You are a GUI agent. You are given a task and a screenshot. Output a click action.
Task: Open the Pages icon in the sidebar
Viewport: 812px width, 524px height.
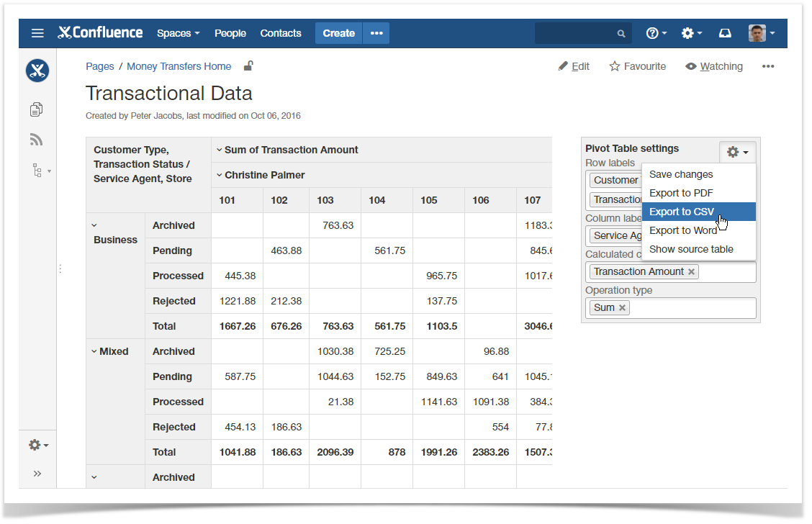37,109
